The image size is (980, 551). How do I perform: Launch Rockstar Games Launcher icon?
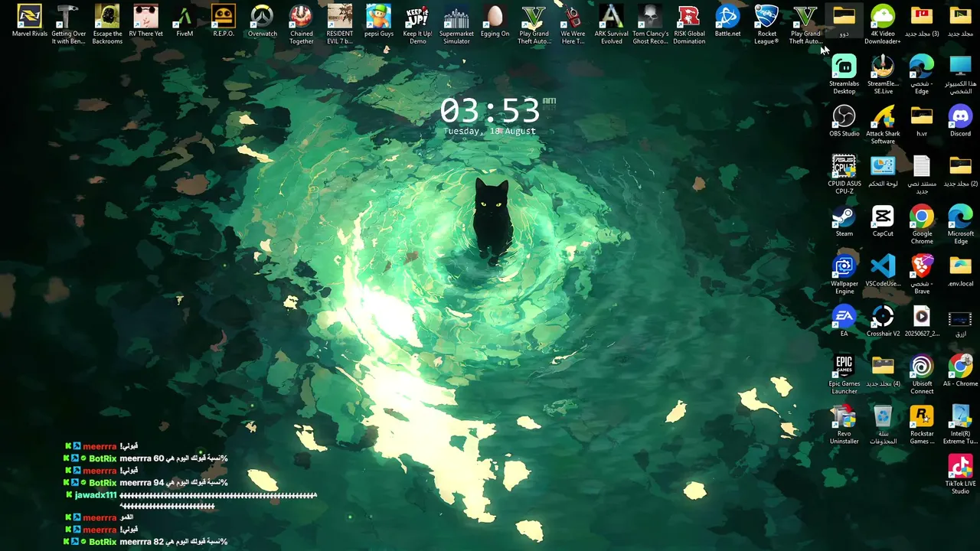coord(922,424)
